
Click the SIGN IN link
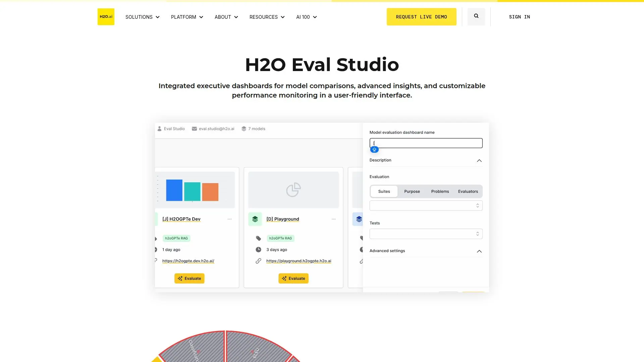(x=519, y=17)
